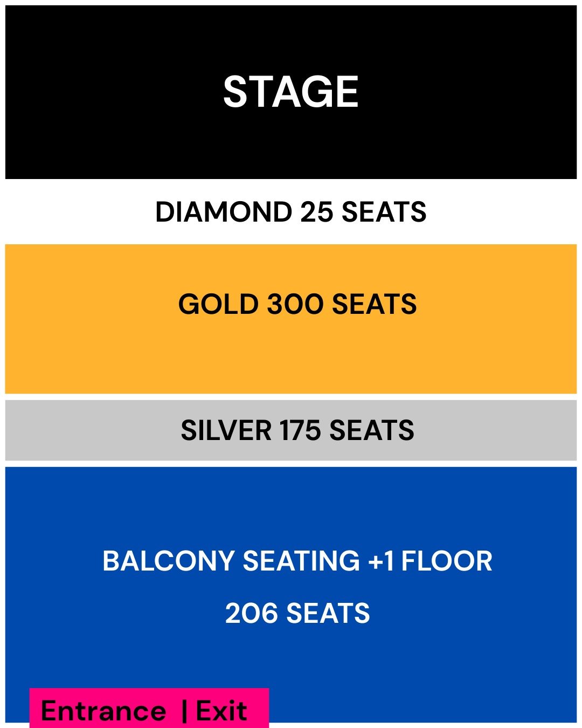Click the Exit word on pink label
This screenshot has width=582, height=728.
221,711
